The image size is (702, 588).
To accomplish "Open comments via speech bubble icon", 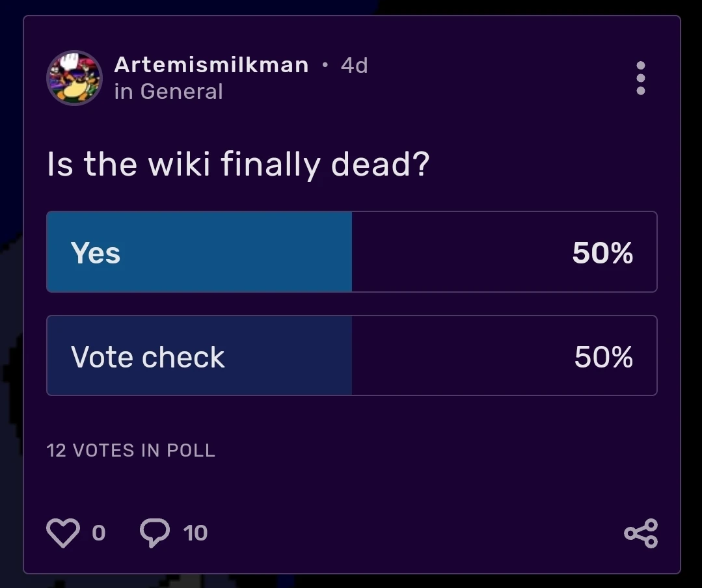I will click(x=155, y=533).
